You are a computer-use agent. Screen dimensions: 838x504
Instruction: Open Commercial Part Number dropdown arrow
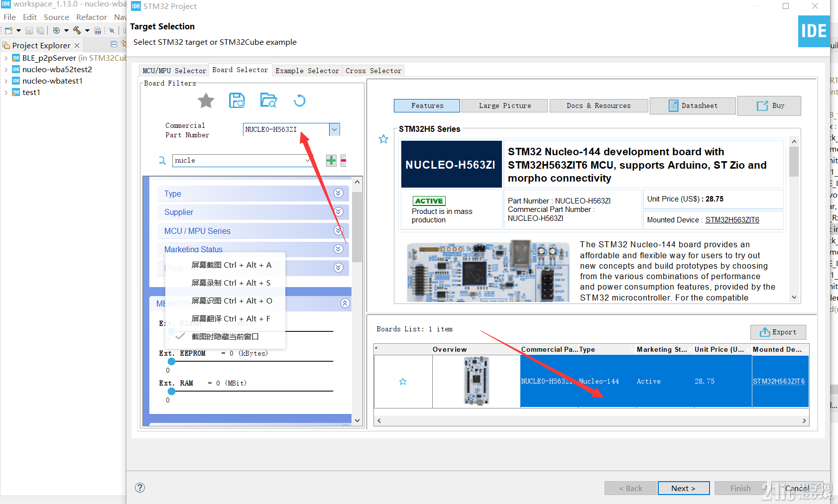[x=335, y=129]
